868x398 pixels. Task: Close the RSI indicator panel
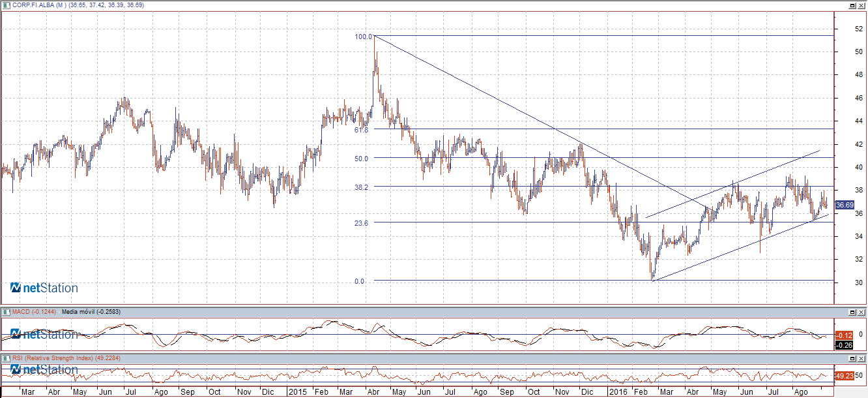(x=861, y=358)
